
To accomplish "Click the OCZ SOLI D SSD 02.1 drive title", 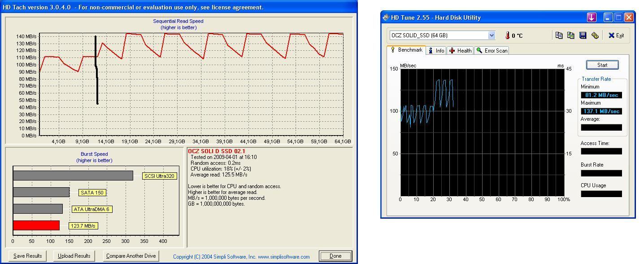I will (217, 151).
